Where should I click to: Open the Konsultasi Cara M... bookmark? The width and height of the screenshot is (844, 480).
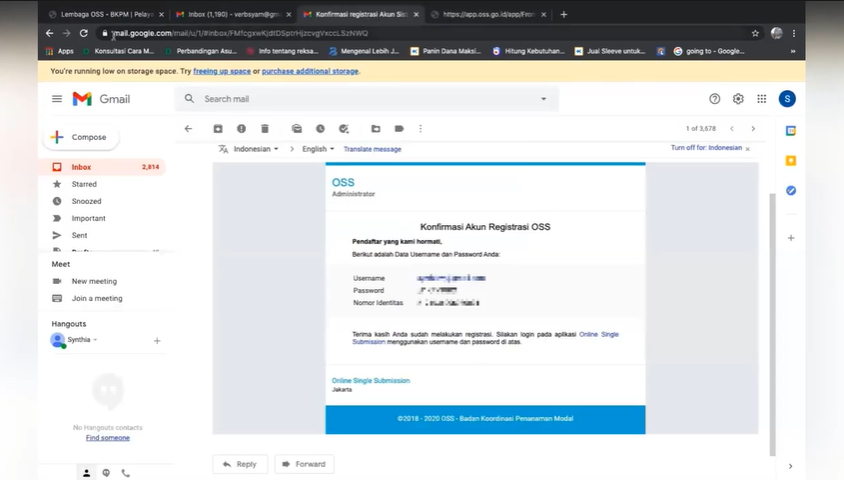(x=118, y=51)
